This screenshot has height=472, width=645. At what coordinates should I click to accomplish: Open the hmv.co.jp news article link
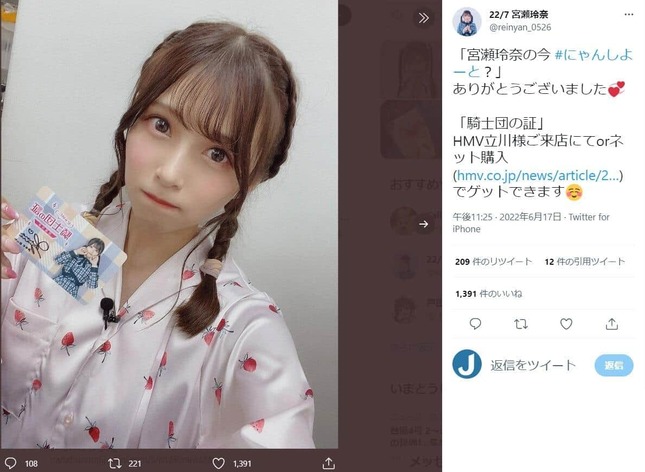(x=538, y=176)
